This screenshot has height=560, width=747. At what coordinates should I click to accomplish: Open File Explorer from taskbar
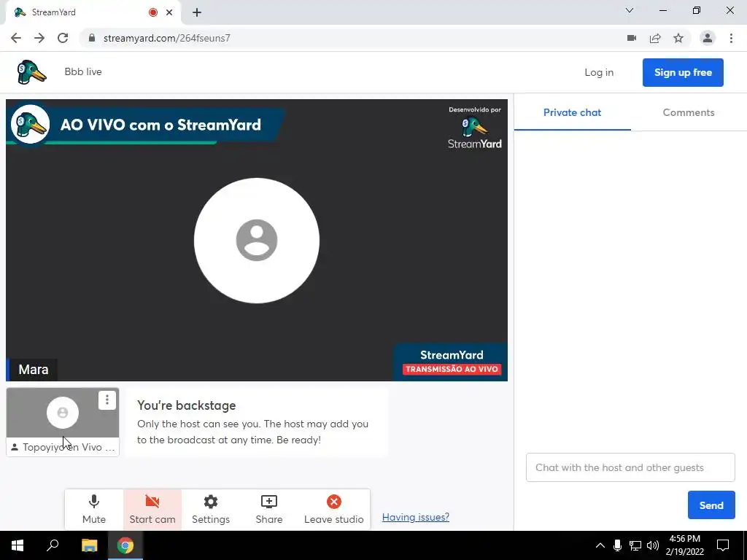89,545
